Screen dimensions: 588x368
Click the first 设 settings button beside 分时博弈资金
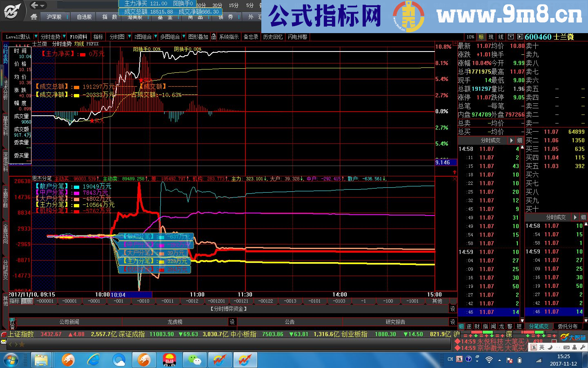click(x=452, y=309)
